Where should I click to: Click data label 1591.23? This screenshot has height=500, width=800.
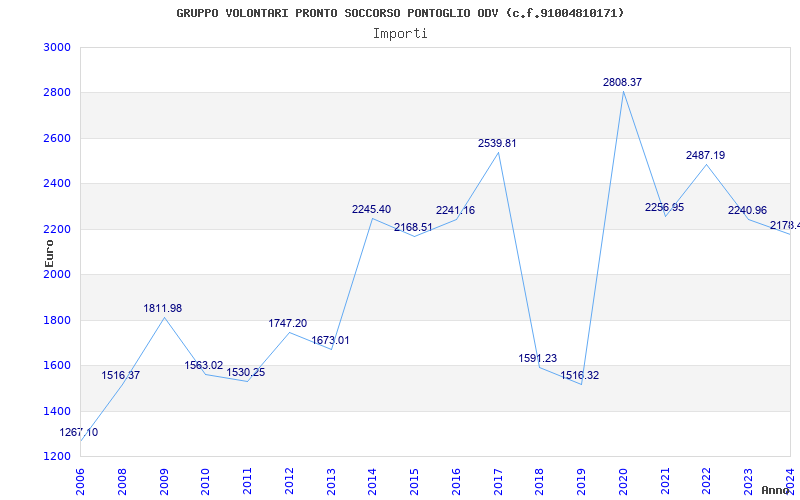pyautogui.click(x=538, y=359)
